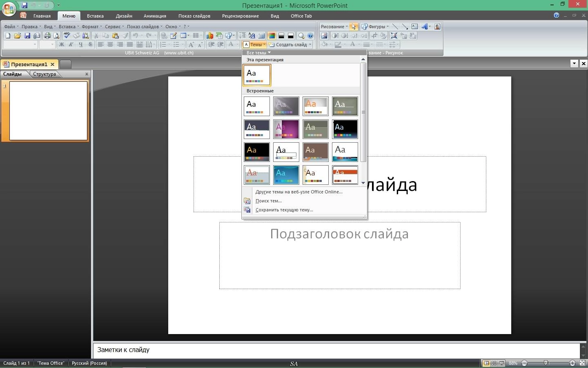
Task: Click the Zoom magnifier icon in toolbar
Action: [x=301, y=36]
